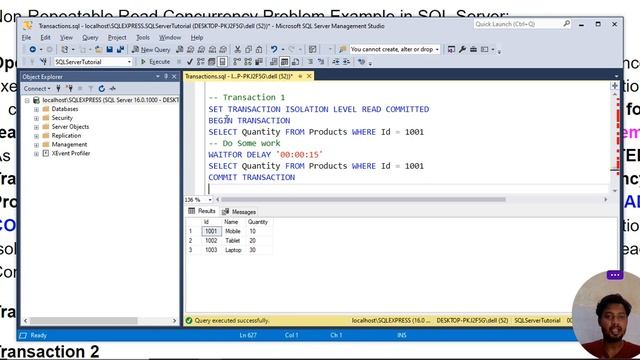This screenshot has height=360, width=640.
Task: Click the Undo arrow icon
Action: [x=274, y=49]
